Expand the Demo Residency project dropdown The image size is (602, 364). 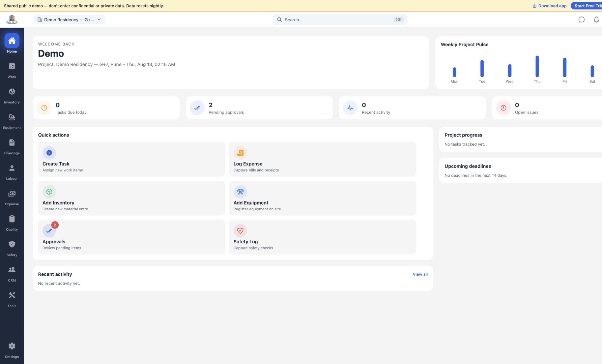(69, 20)
